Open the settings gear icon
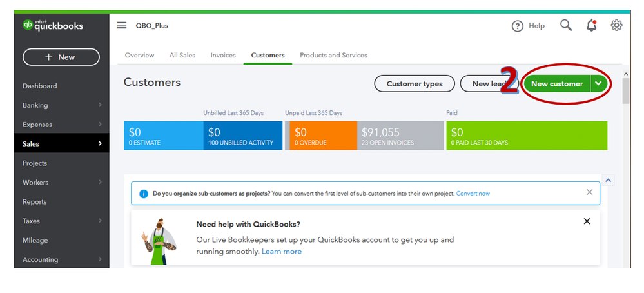Image resolution: width=644 pixels, height=293 pixels. 616,25
